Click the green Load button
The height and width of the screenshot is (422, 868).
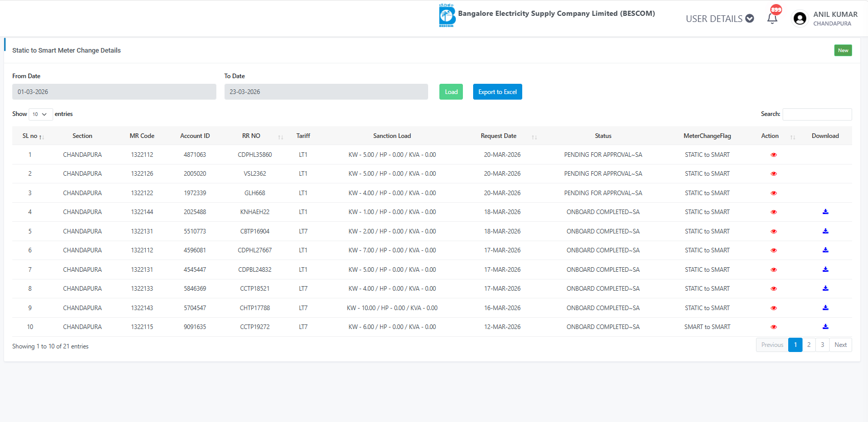tap(451, 92)
